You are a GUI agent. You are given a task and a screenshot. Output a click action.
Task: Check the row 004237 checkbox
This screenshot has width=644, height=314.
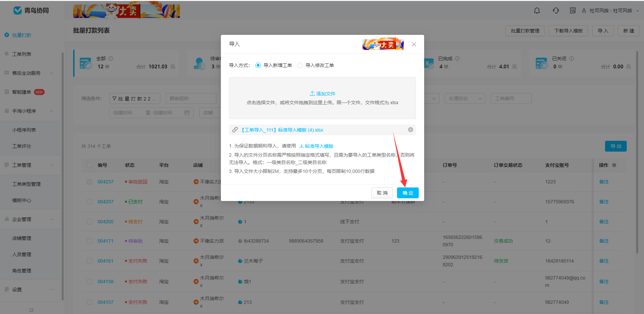coord(89,182)
